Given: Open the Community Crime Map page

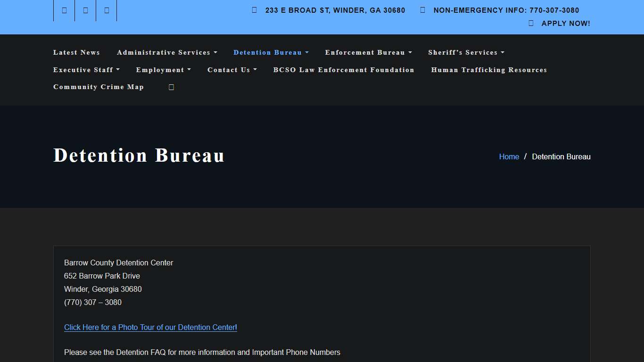Looking at the screenshot, I should 98,87.
